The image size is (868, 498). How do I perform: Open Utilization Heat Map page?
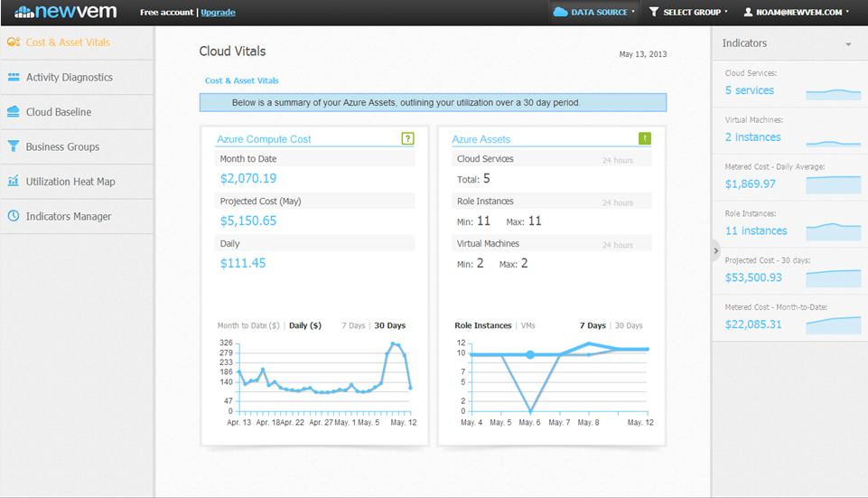pos(70,182)
